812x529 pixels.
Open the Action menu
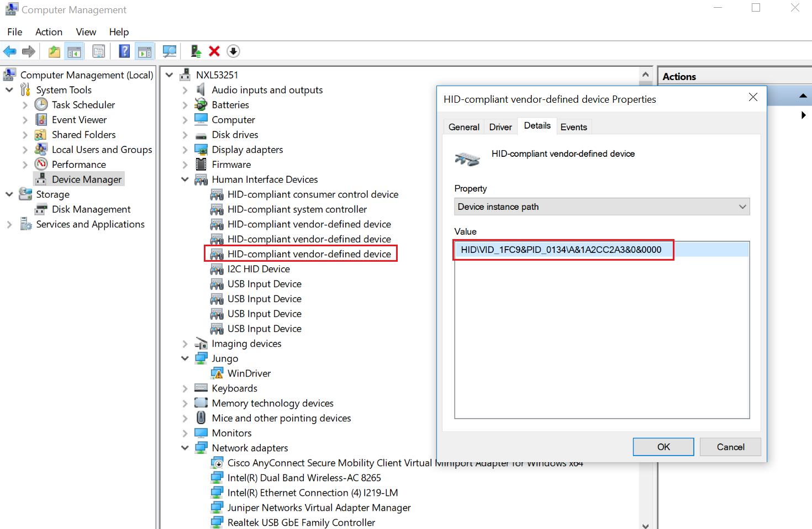click(x=49, y=32)
